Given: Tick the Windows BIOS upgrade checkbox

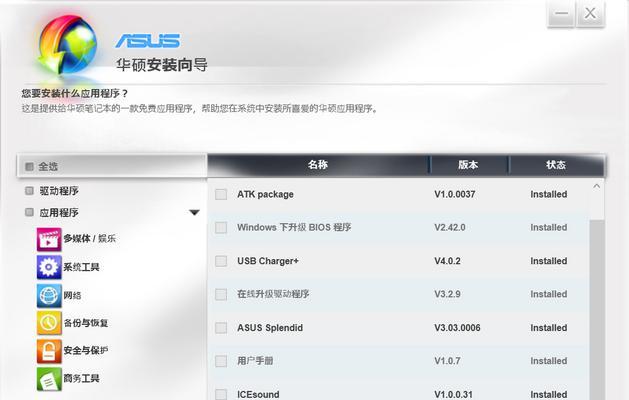Looking at the screenshot, I should (x=221, y=228).
